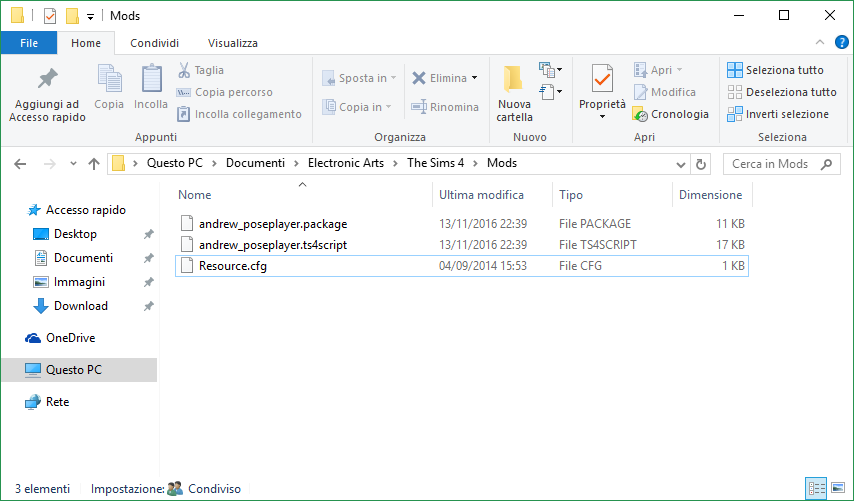Click the Copia ribbon icon
The width and height of the screenshot is (854, 501).
(109, 87)
